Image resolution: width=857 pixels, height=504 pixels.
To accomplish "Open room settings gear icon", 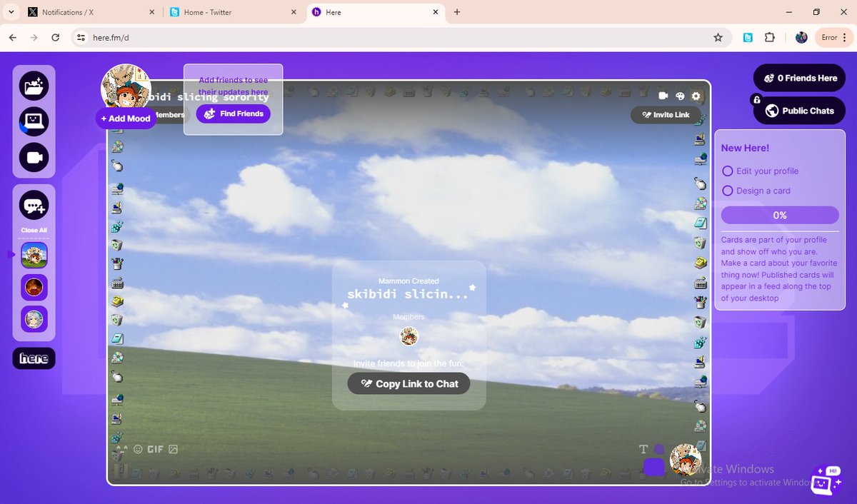I will [x=696, y=96].
